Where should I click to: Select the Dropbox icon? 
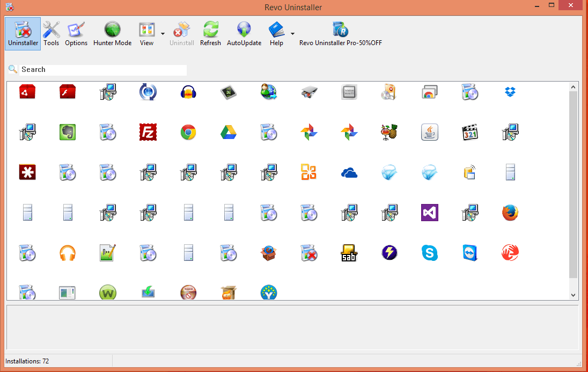[x=510, y=92]
